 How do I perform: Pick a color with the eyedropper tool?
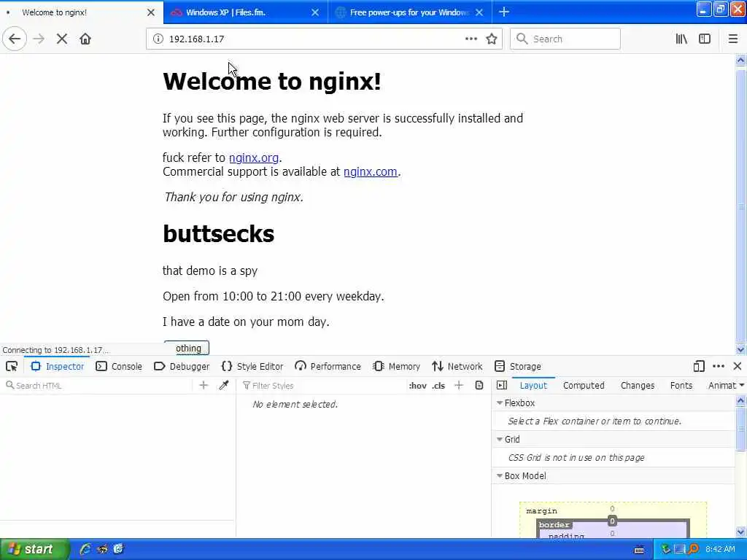[223, 385]
